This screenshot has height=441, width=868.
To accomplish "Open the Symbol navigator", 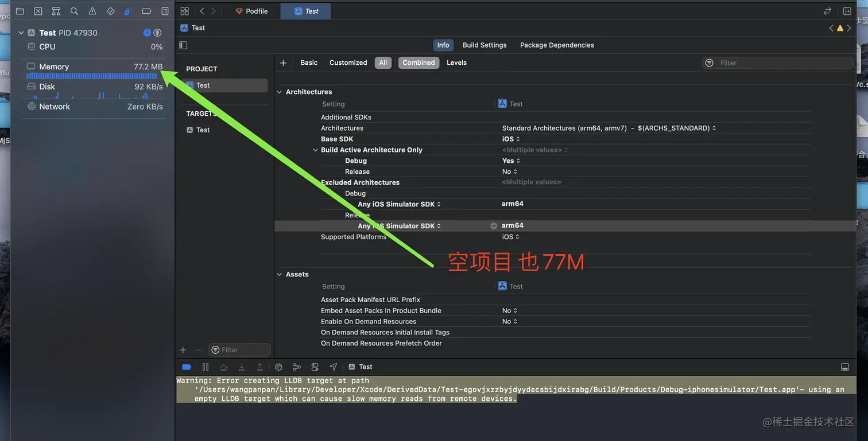I will coord(56,11).
